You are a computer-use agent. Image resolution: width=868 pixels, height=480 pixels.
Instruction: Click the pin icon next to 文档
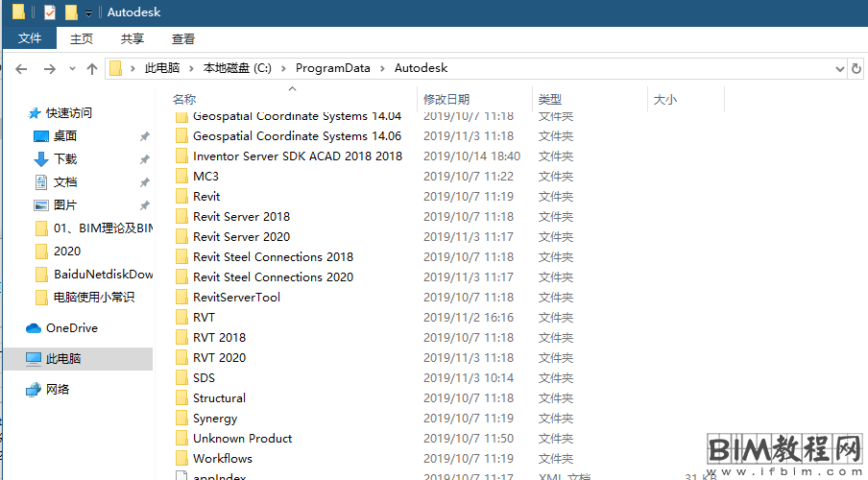click(145, 182)
